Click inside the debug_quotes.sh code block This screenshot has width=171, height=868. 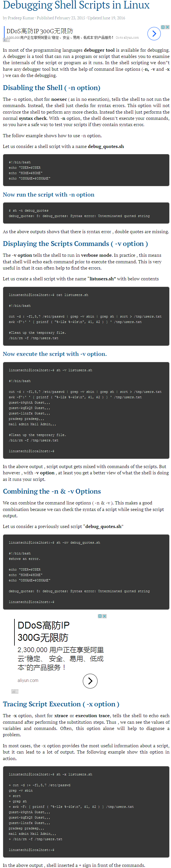[86, 170]
